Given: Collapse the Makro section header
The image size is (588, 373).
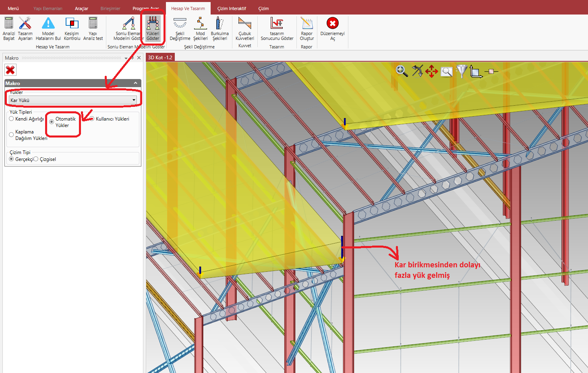Looking at the screenshot, I should tap(135, 83).
